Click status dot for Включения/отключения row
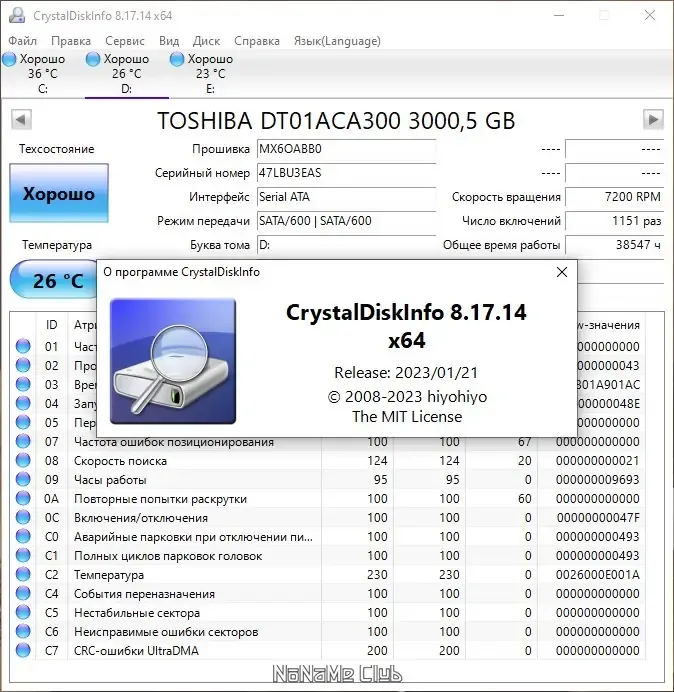Screen dimensions: 674x692 click(23, 518)
